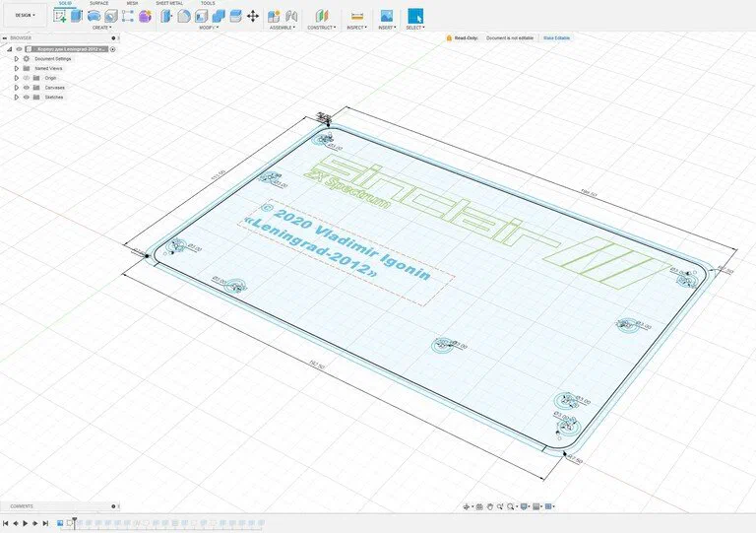Open the ASSEMBLE dropdown menu
This screenshot has height=533, width=756.
pos(283,28)
